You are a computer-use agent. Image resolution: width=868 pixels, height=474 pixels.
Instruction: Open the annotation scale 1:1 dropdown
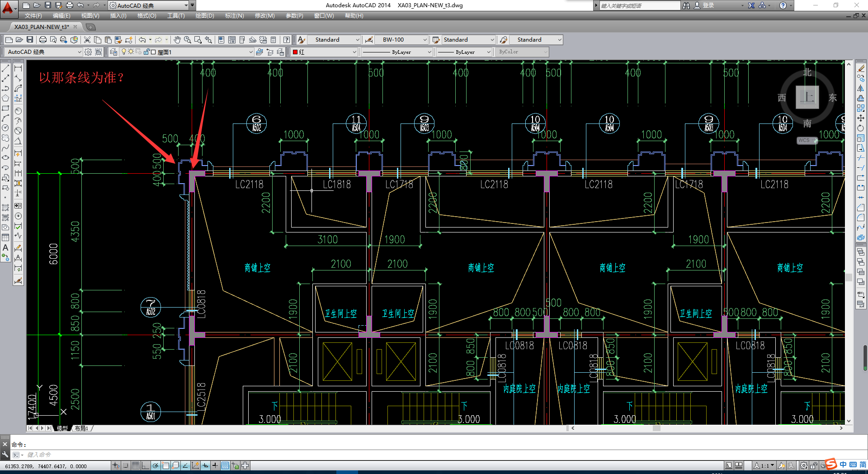[764, 465]
